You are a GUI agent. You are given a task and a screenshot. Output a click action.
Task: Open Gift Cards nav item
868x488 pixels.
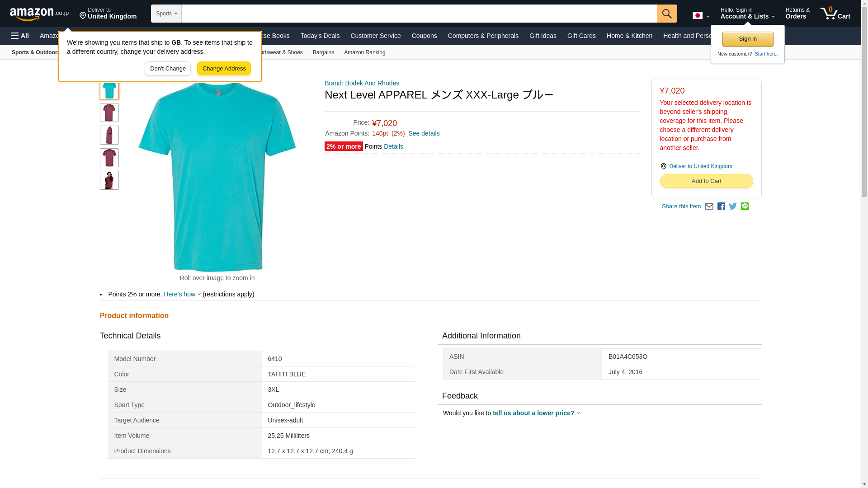581,36
